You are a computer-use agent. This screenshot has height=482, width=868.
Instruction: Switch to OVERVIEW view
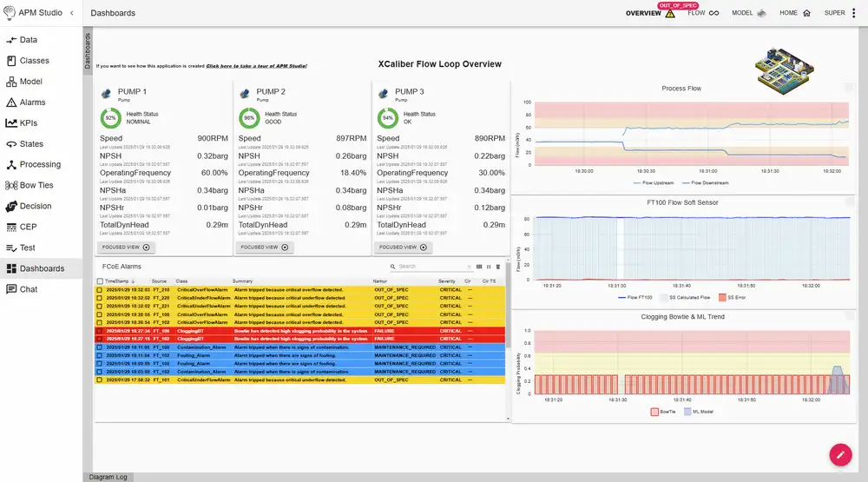(x=643, y=13)
